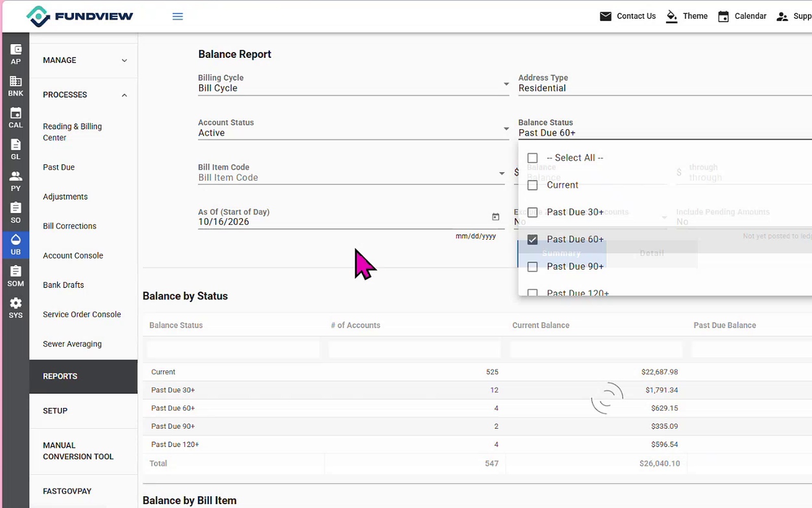Click the Support person icon
Viewport: 812px width, 508px height.
(782, 17)
